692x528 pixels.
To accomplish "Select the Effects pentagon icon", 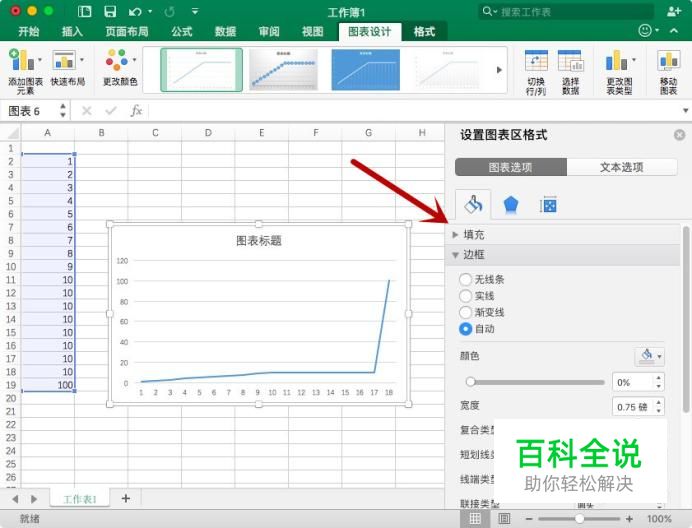I will click(511, 205).
